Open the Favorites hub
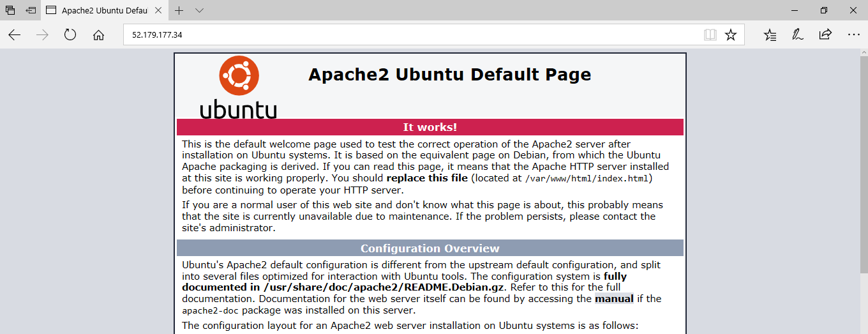868x334 pixels. pos(770,34)
